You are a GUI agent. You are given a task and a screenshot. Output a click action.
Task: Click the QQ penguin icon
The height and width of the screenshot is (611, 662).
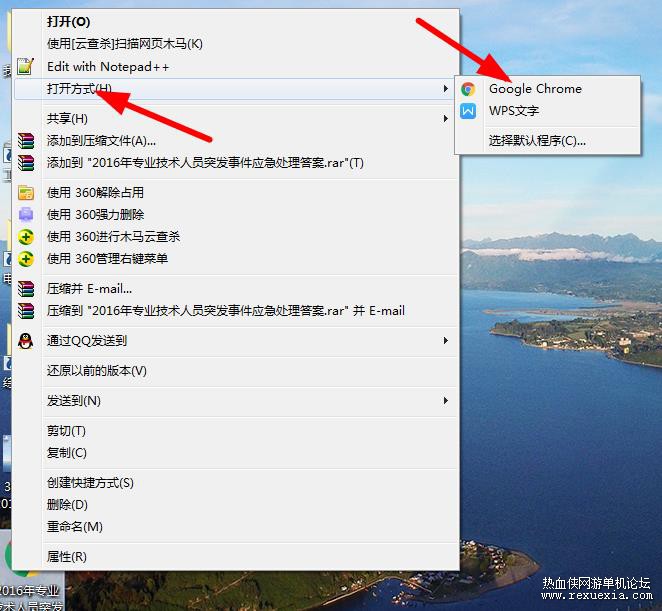click(x=26, y=341)
